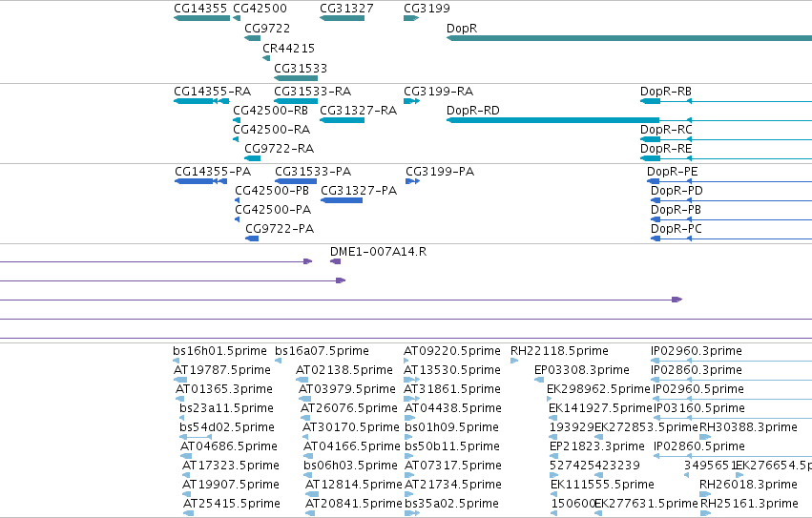Click EST RH26018.3prime
Viewport: 812px width, 518px height.
[705, 495]
